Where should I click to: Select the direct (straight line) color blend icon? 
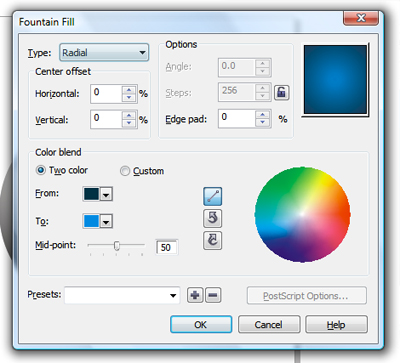(213, 196)
